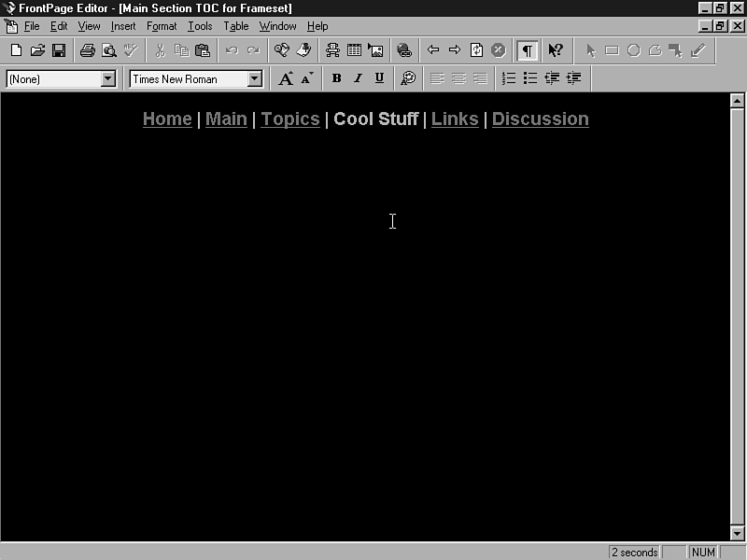Open a file with the Open folder icon
The width and height of the screenshot is (747, 560).
pos(37,50)
